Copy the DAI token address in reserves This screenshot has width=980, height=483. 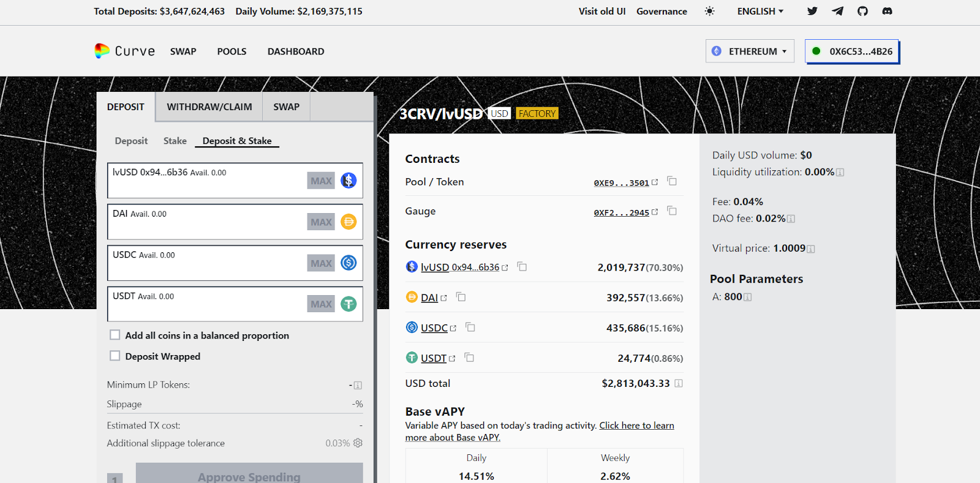tap(461, 297)
